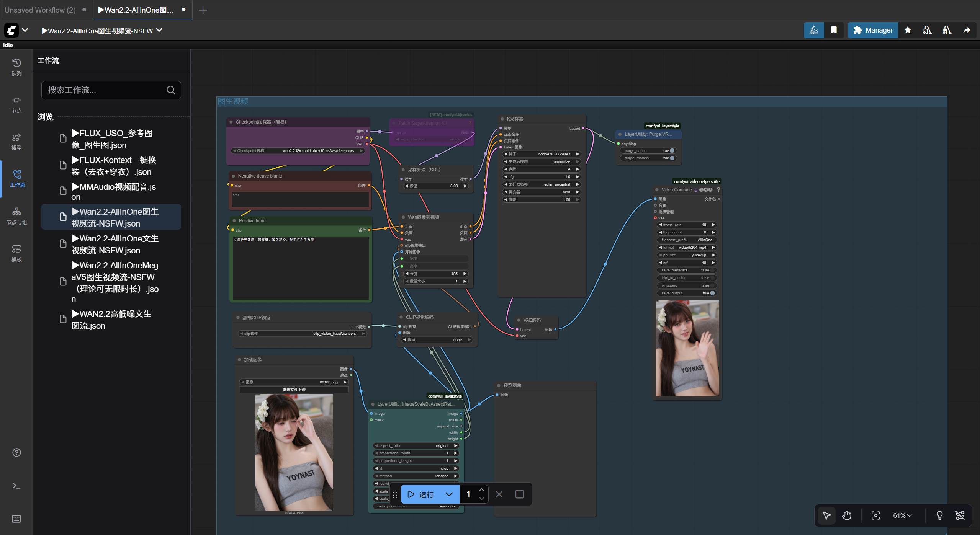The height and width of the screenshot is (535, 980).
Task: Toggle purge_models switch
Action: [672, 158]
